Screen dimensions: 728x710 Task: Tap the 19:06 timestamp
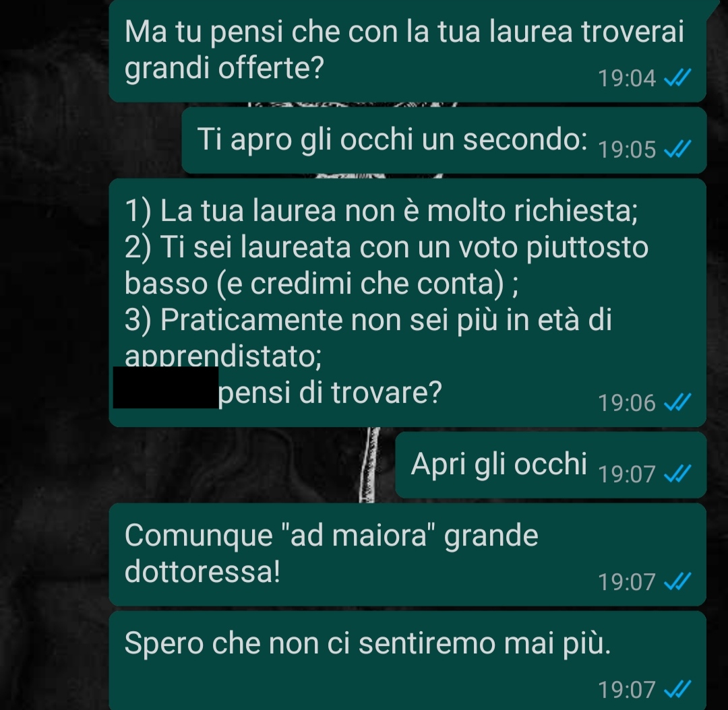click(627, 403)
